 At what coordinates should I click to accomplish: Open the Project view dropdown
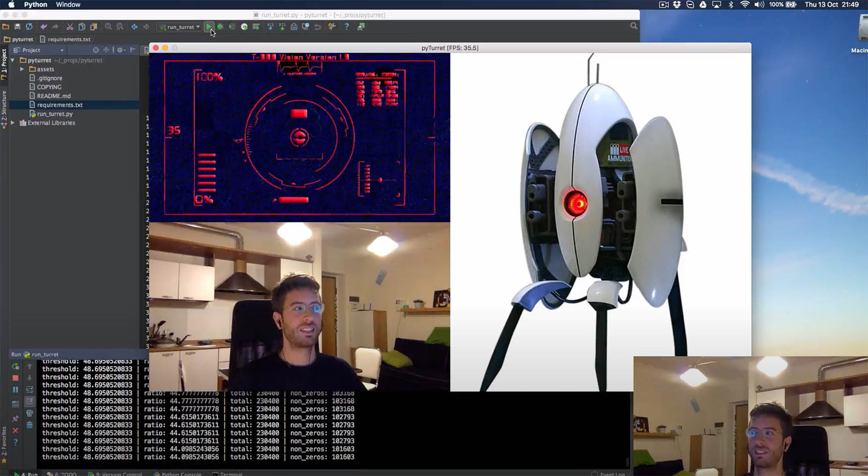tap(39, 50)
